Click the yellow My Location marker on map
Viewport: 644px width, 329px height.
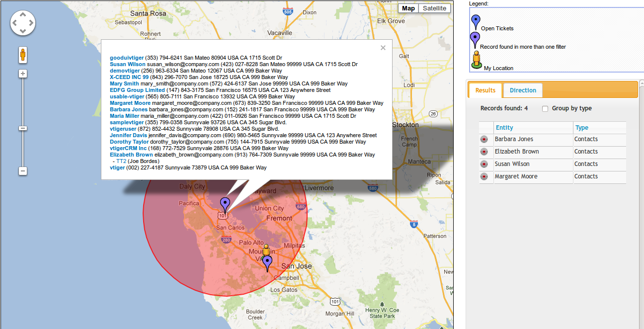pyautogui.click(x=266, y=250)
